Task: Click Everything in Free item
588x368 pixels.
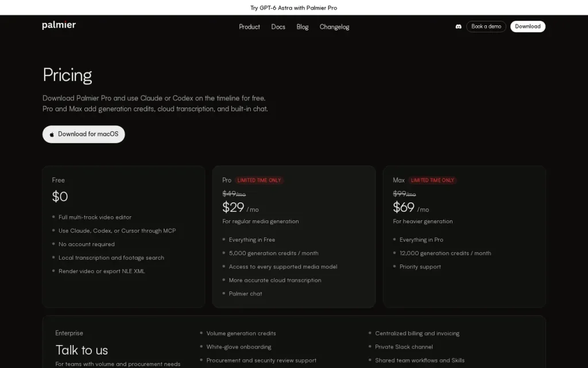Action: [x=252, y=240]
